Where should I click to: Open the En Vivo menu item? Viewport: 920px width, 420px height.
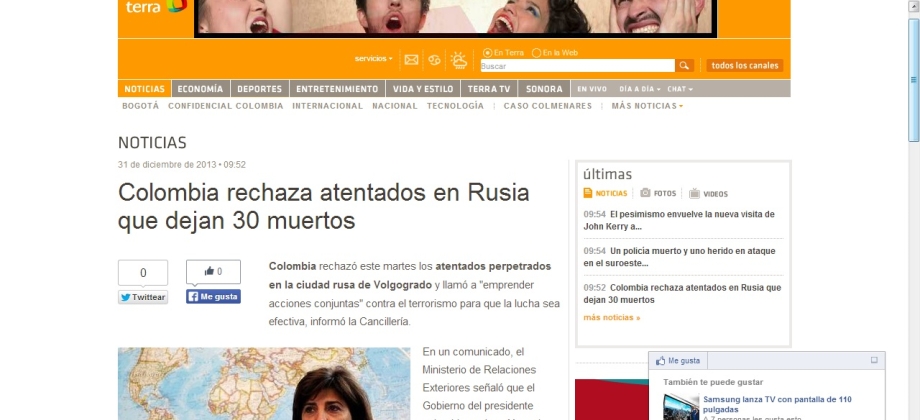point(592,89)
